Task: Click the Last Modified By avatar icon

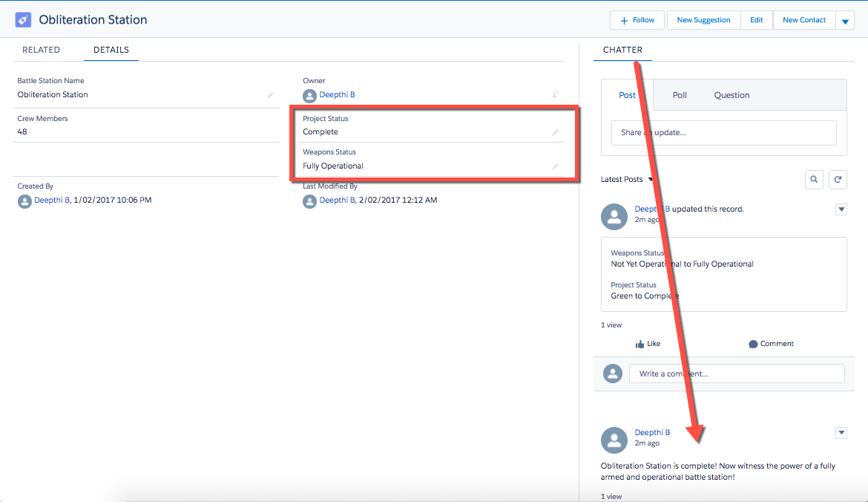Action: click(309, 201)
